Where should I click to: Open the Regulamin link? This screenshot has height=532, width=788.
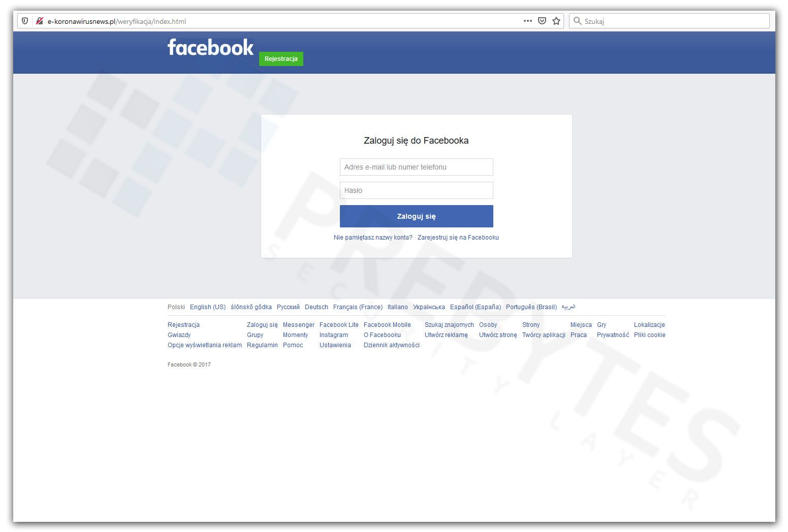click(x=262, y=345)
